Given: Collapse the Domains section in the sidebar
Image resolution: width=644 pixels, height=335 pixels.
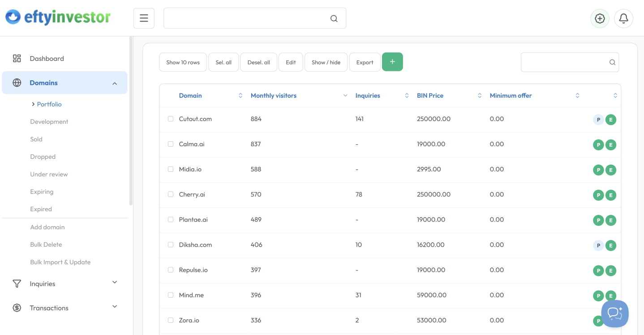Looking at the screenshot, I should [x=114, y=83].
